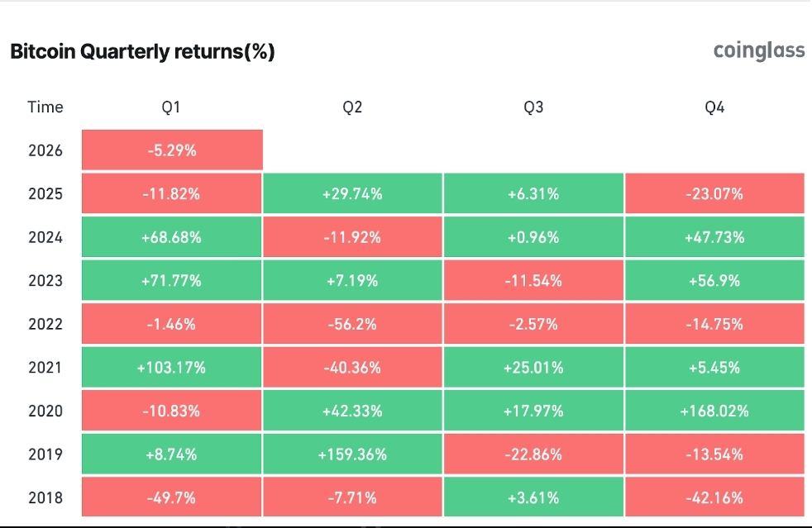This screenshot has width=812, height=528.
Task: Select the +159.36% cell in 2019
Action: [352, 454]
